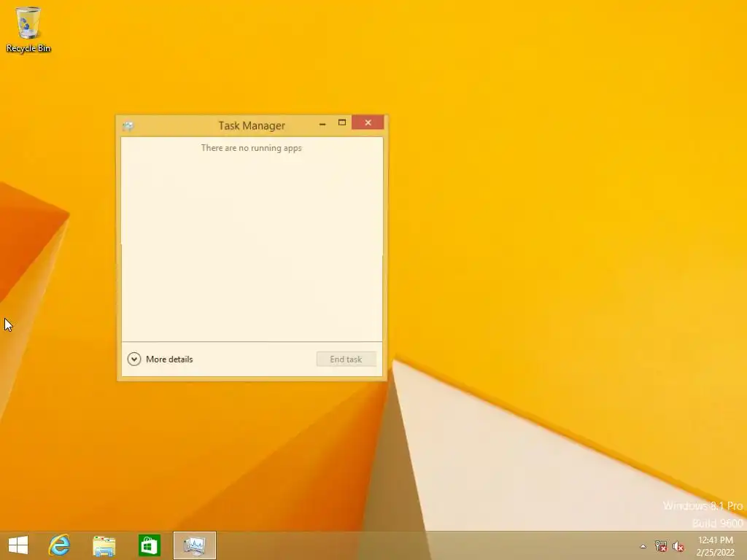Maximize the Task Manager window

coord(342,122)
